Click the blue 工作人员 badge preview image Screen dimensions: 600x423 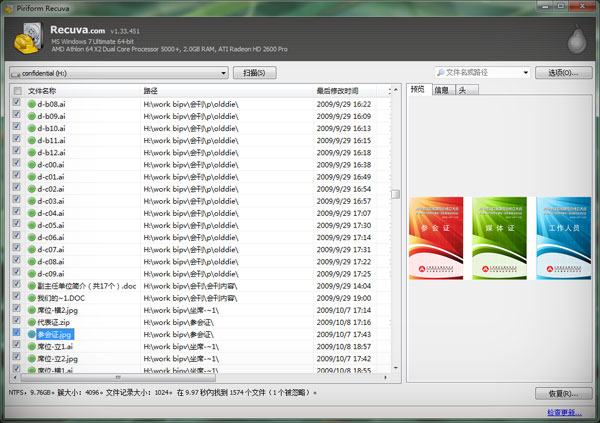click(x=564, y=238)
